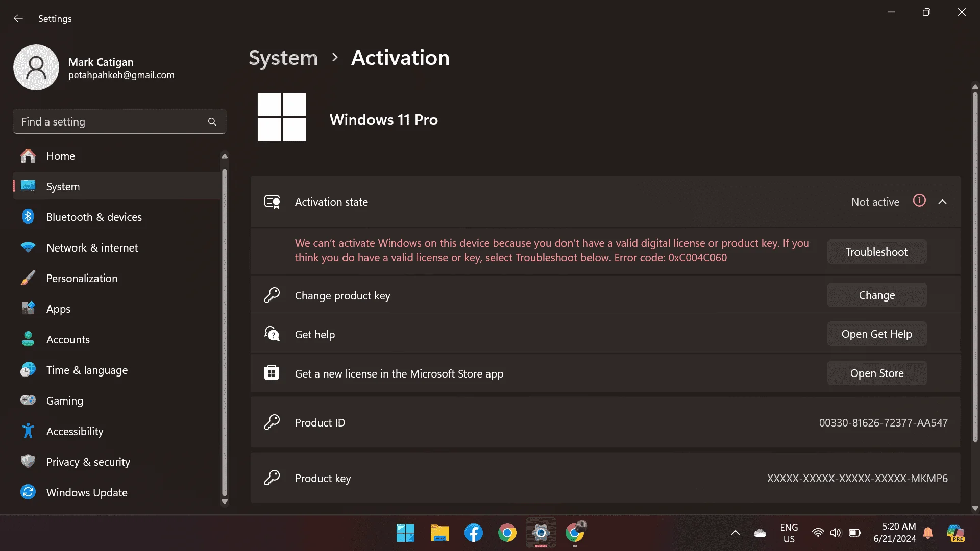Click the Get help question icon

click(x=272, y=334)
